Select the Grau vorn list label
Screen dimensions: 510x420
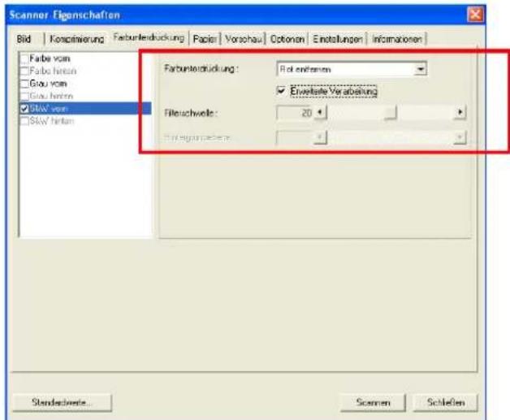point(48,84)
